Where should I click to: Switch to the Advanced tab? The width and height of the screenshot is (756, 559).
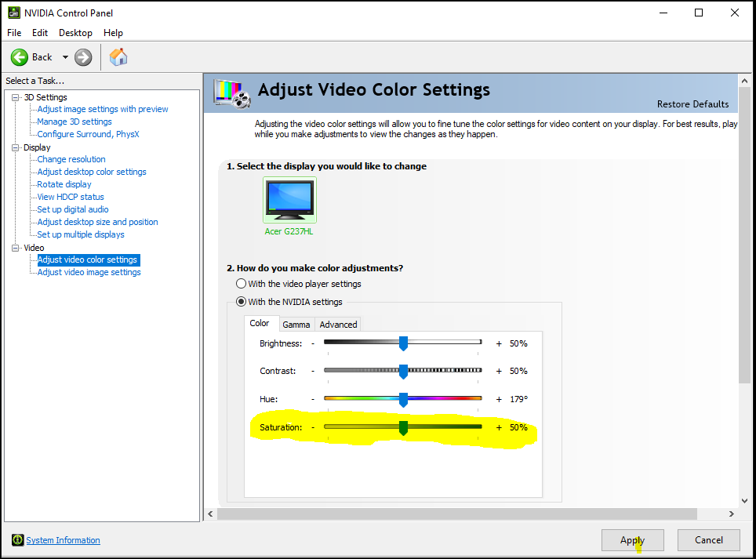tap(338, 325)
